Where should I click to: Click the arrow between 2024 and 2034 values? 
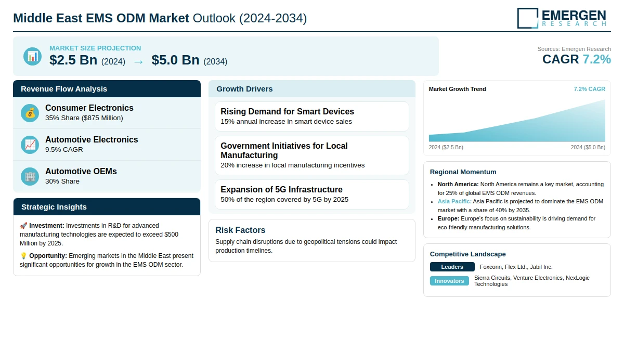tap(138, 61)
